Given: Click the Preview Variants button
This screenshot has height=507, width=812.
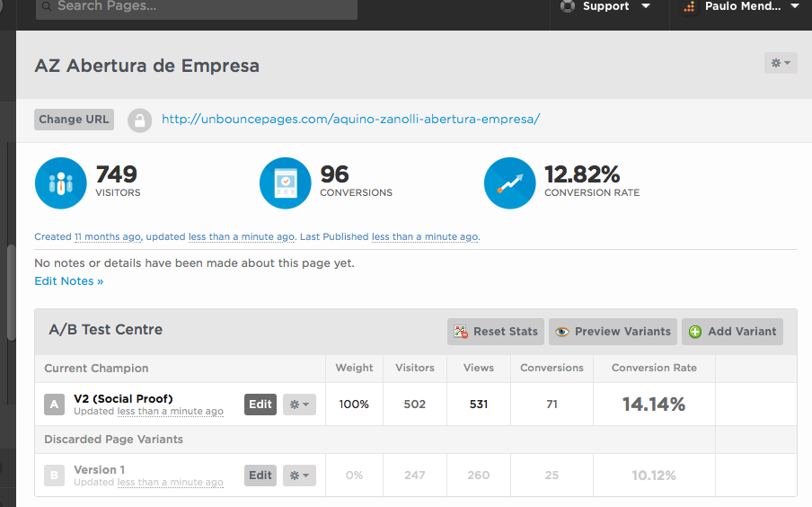Looking at the screenshot, I should [613, 332].
